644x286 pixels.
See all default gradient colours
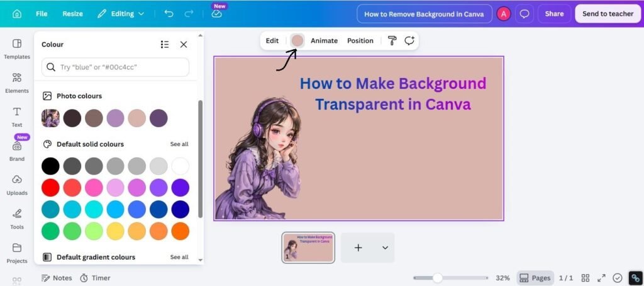[x=179, y=257]
